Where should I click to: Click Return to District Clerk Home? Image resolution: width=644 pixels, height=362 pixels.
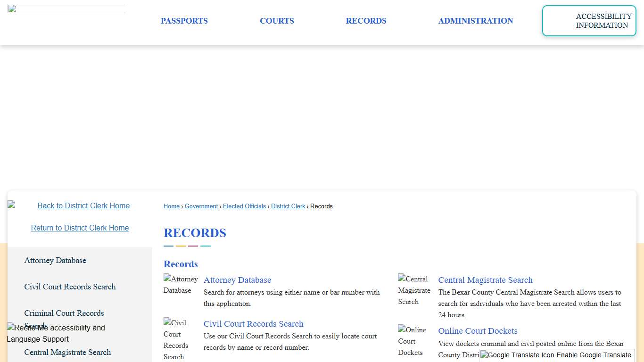[x=80, y=228]
